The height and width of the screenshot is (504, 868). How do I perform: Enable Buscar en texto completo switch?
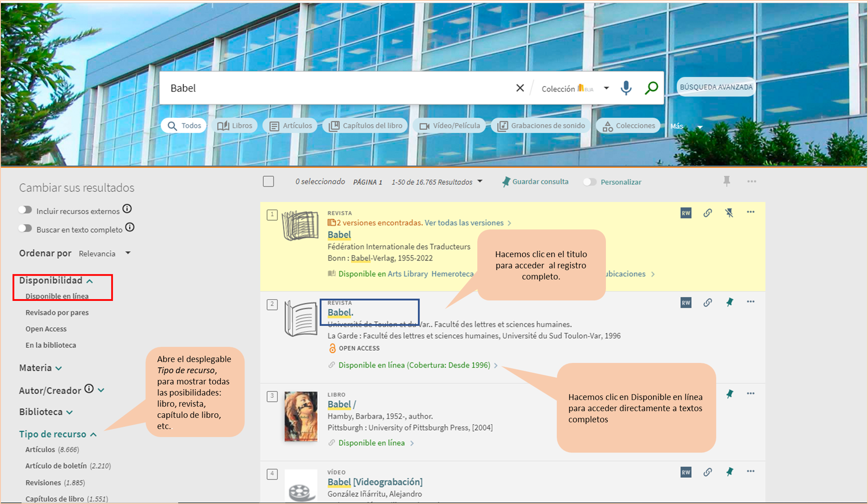coord(26,229)
